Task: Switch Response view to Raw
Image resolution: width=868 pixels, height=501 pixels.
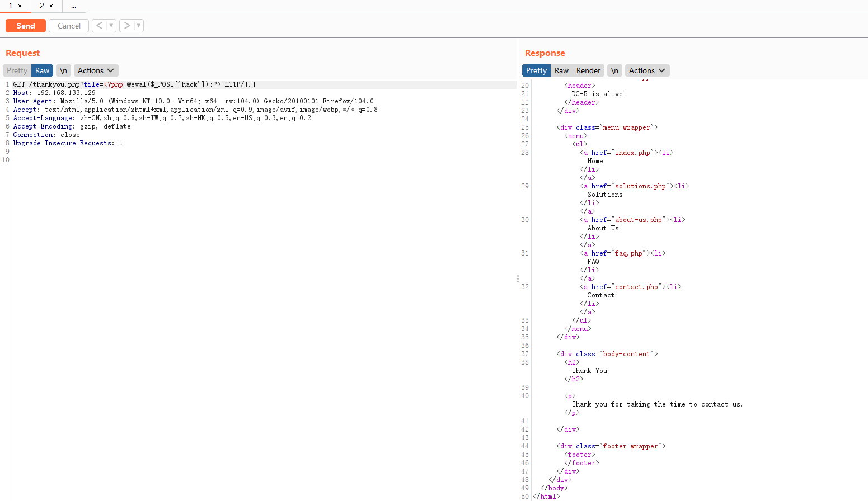Action: (561, 70)
